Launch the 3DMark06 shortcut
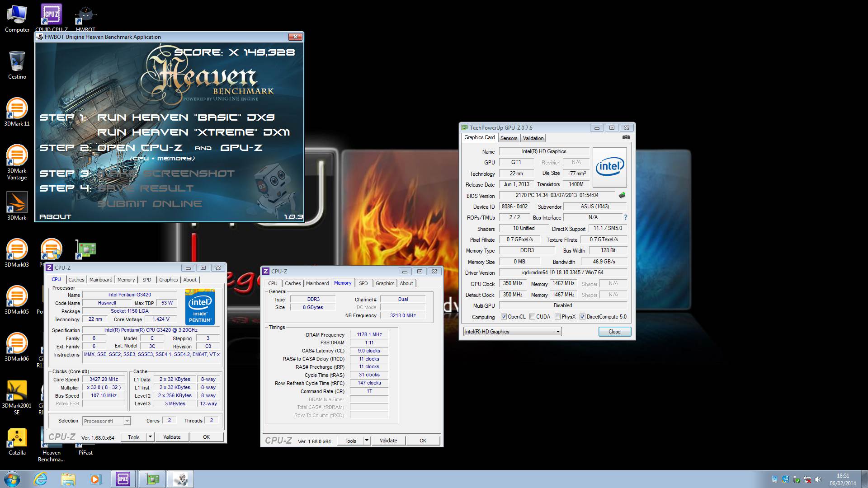The height and width of the screenshot is (488, 868). coord(17,347)
